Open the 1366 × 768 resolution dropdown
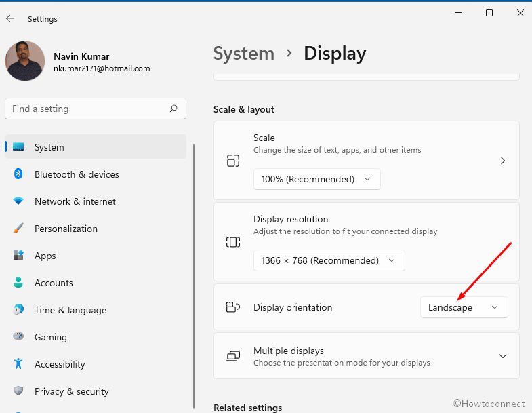Image resolution: width=532 pixels, height=413 pixels. (x=329, y=260)
